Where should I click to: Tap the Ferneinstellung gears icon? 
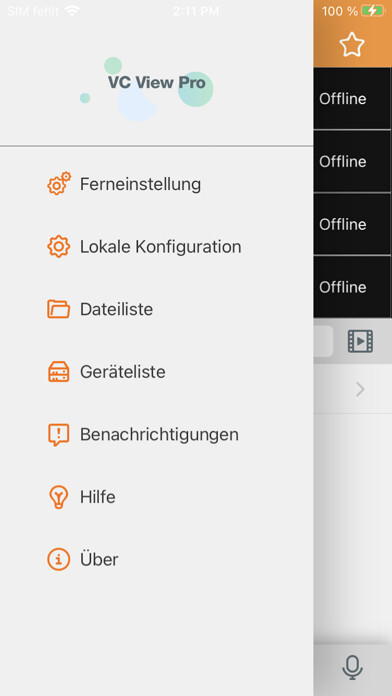[x=59, y=183]
